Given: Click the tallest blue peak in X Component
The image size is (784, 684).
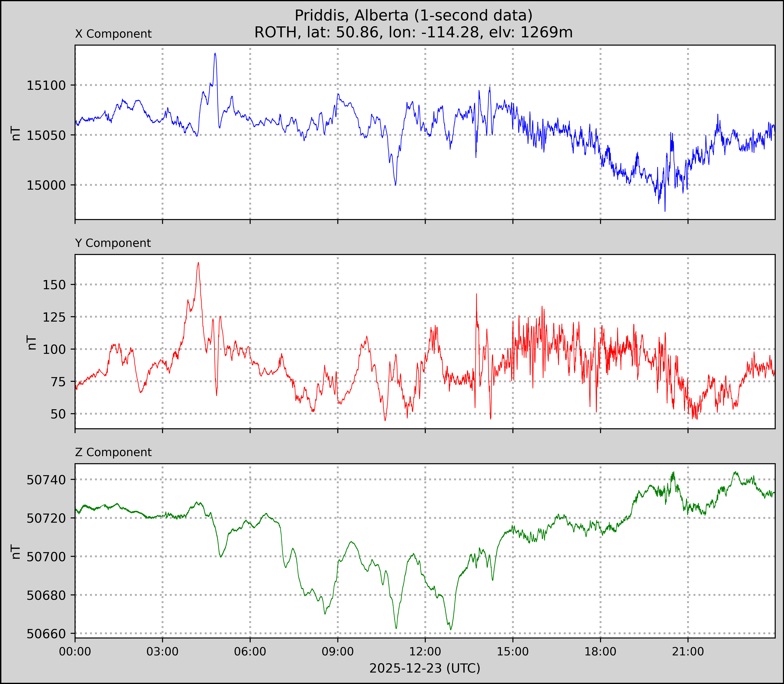Looking at the screenshot, I should 215,54.
